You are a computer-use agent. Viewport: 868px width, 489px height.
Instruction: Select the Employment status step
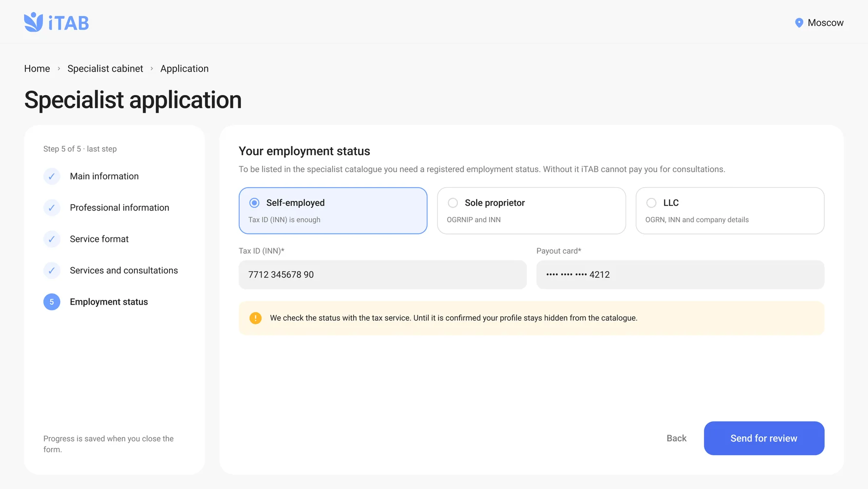pyautogui.click(x=109, y=302)
